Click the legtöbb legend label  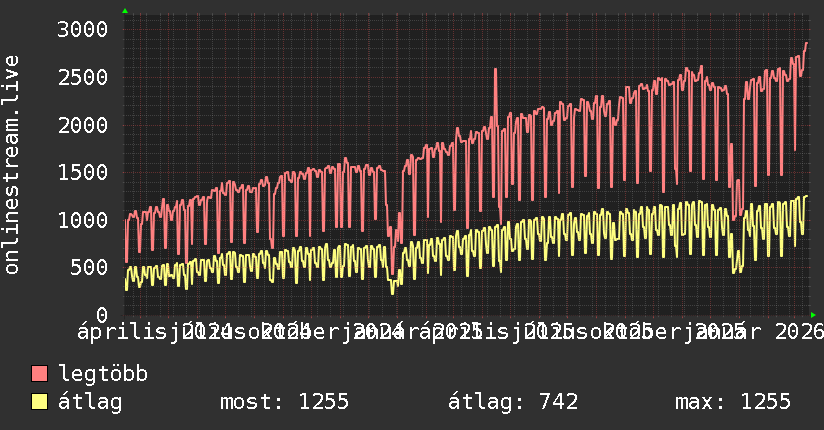[x=103, y=374]
